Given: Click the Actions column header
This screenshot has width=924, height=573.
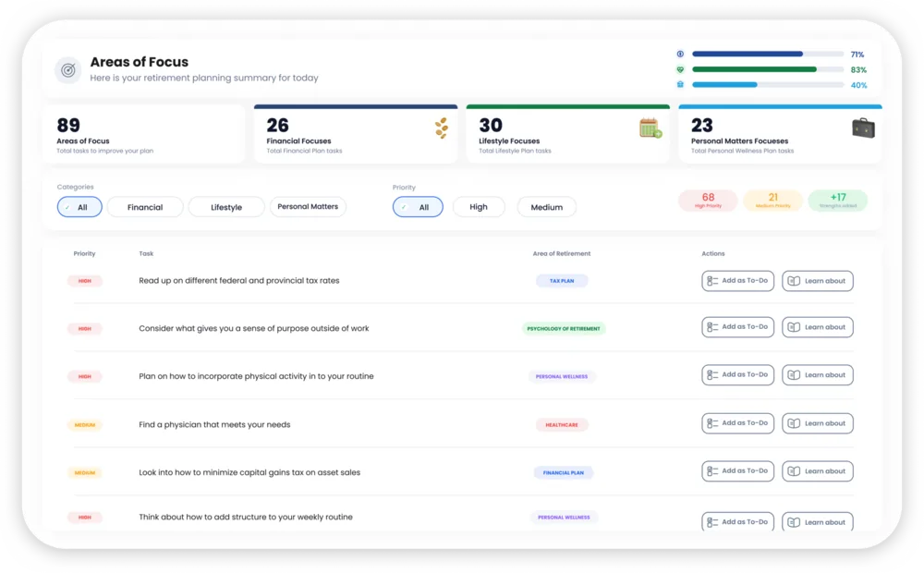Looking at the screenshot, I should click(x=713, y=253).
